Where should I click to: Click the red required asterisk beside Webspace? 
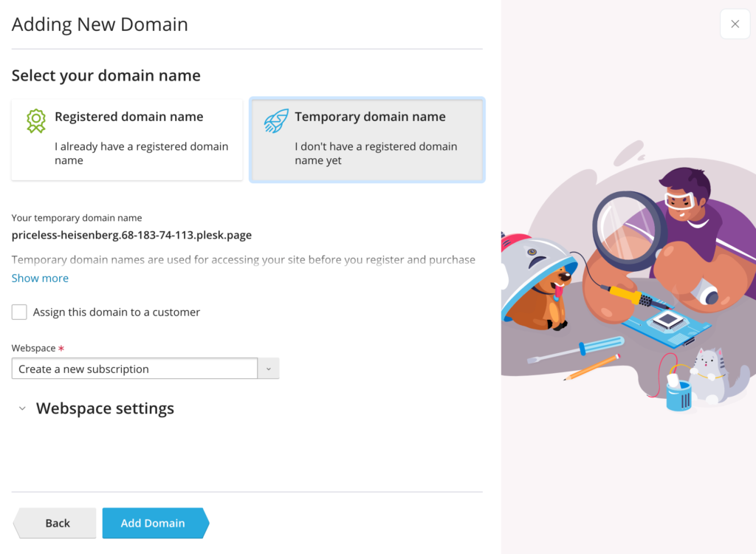point(61,348)
